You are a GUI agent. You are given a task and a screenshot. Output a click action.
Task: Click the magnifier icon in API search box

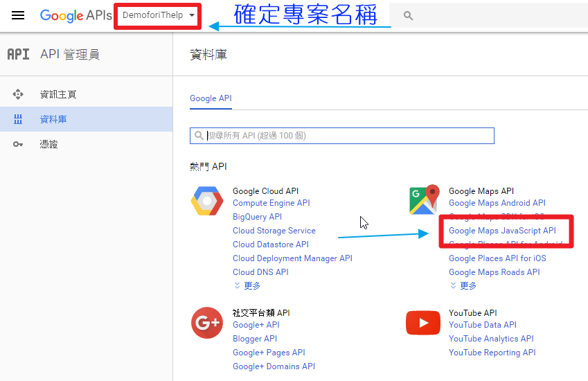point(199,135)
